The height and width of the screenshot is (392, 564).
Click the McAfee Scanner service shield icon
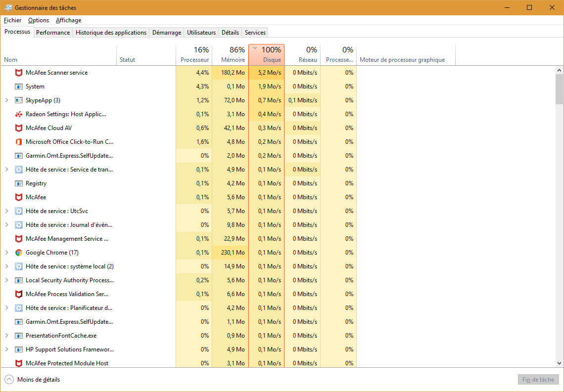point(19,73)
